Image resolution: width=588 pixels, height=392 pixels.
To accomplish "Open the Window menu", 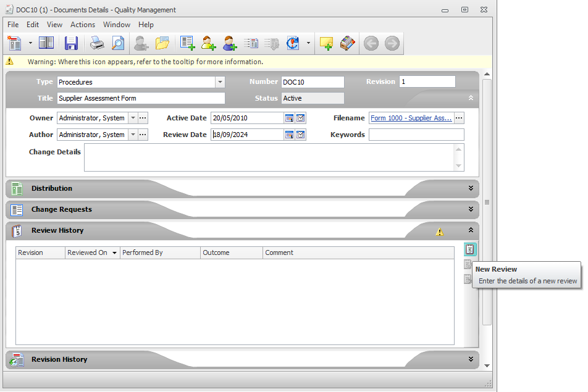I will click(116, 25).
